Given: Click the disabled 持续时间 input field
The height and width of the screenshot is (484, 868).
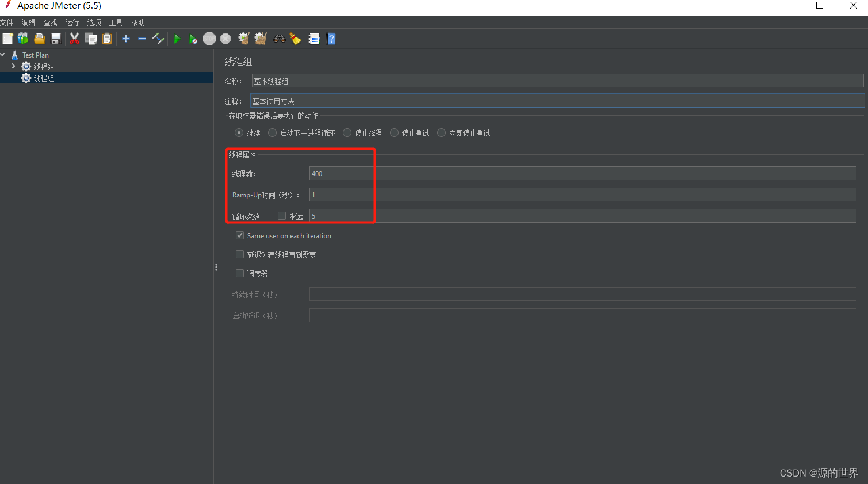Looking at the screenshot, I should tap(583, 294).
